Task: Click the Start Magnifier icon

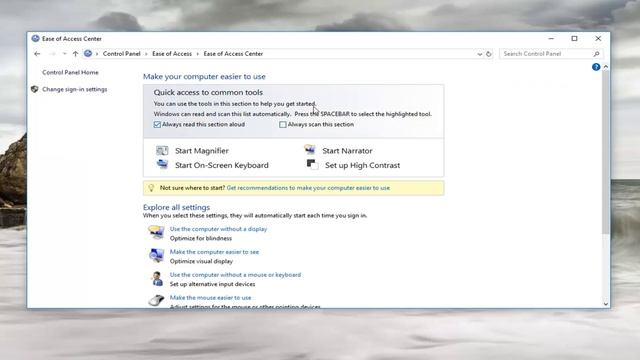Action: 162,151
